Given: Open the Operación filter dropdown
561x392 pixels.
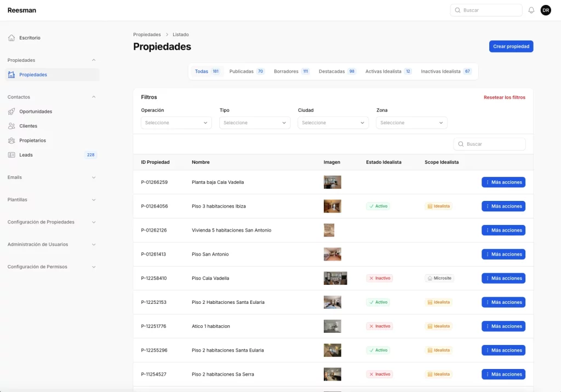Looking at the screenshot, I should [x=176, y=123].
